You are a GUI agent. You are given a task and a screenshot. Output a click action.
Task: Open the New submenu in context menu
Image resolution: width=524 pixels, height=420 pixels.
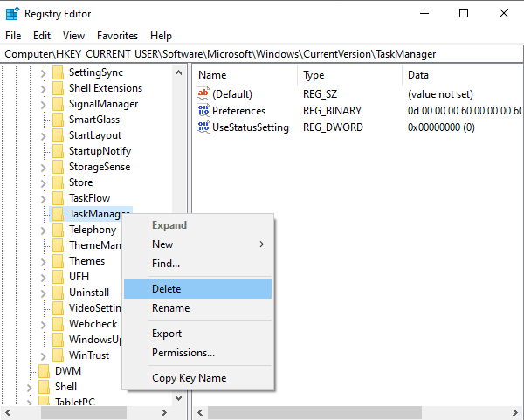[x=198, y=244]
